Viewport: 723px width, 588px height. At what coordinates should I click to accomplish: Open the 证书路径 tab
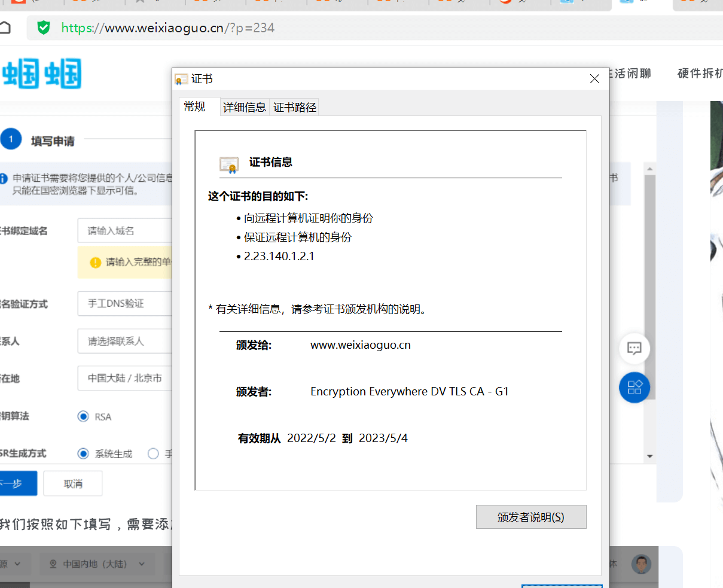pos(294,107)
